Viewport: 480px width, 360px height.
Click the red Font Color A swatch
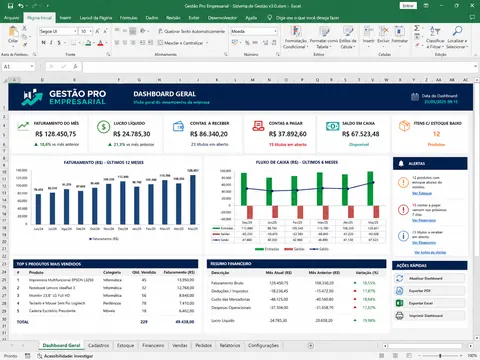pyautogui.click(x=100, y=43)
